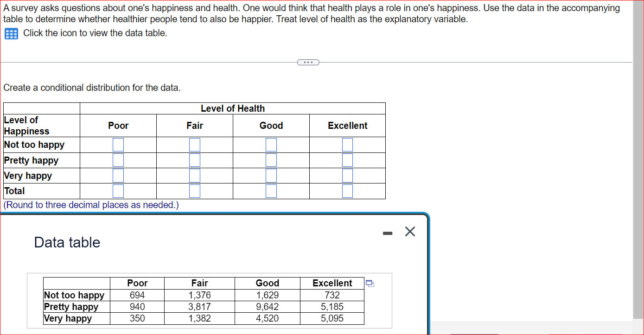
Task: Click the pop-out icon beside the data table
Action: (370, 283)
